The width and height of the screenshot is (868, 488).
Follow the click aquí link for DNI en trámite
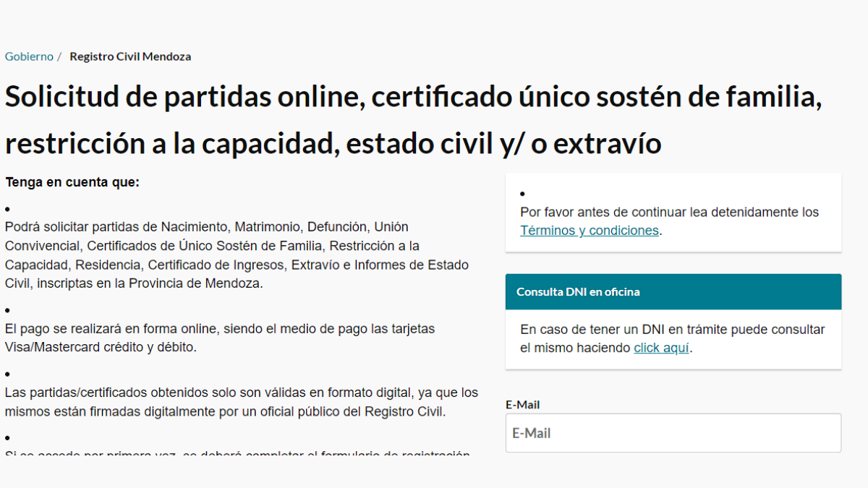pos(660,348)
